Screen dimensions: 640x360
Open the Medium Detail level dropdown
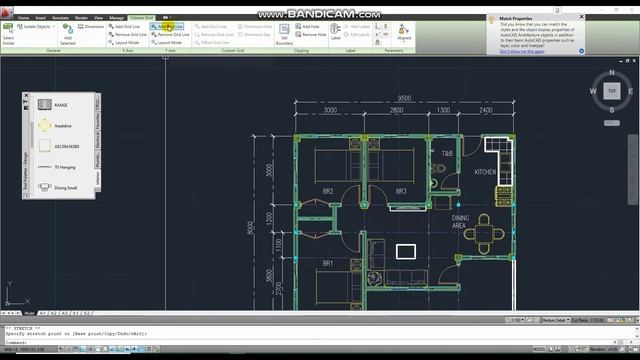(x=556, y=320)
